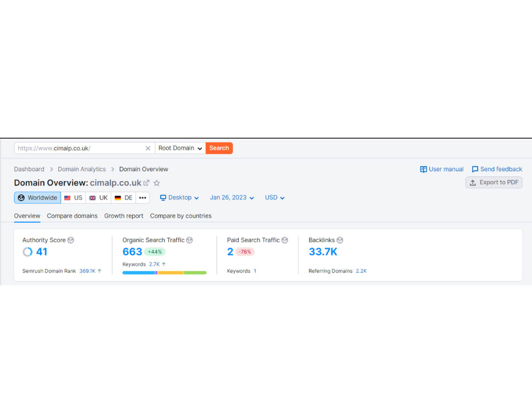Click the Paid Search Traffic globe icon
532x399 pixels.
tap(285, 240)
